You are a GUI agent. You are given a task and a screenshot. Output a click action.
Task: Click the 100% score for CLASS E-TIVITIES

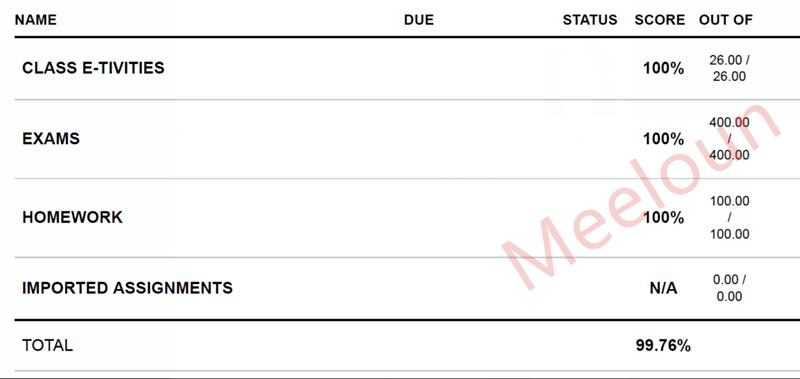pos(663,68)
